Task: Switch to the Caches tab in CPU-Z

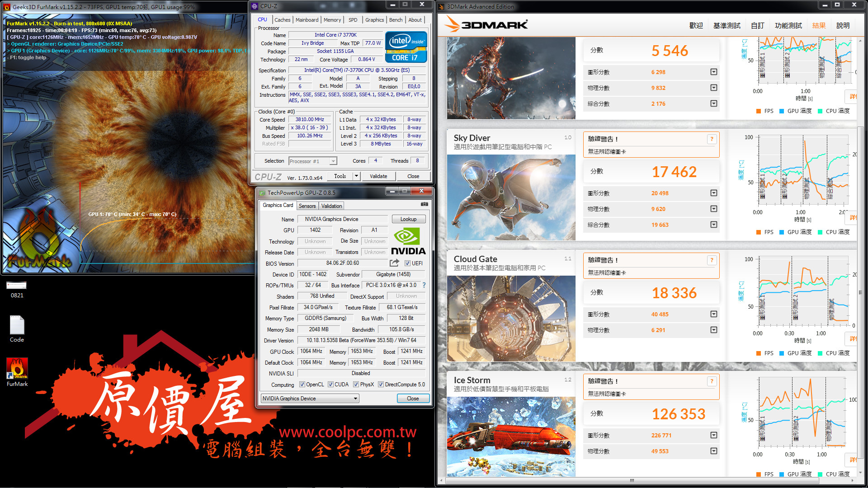Action: [283, 20]
